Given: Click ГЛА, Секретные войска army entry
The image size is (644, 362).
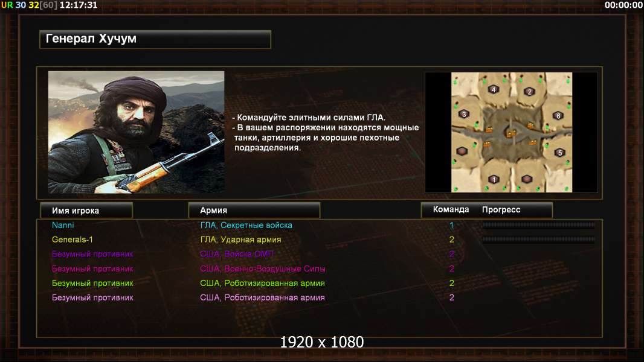Looking at the screenshot, I should click(246, 225).
